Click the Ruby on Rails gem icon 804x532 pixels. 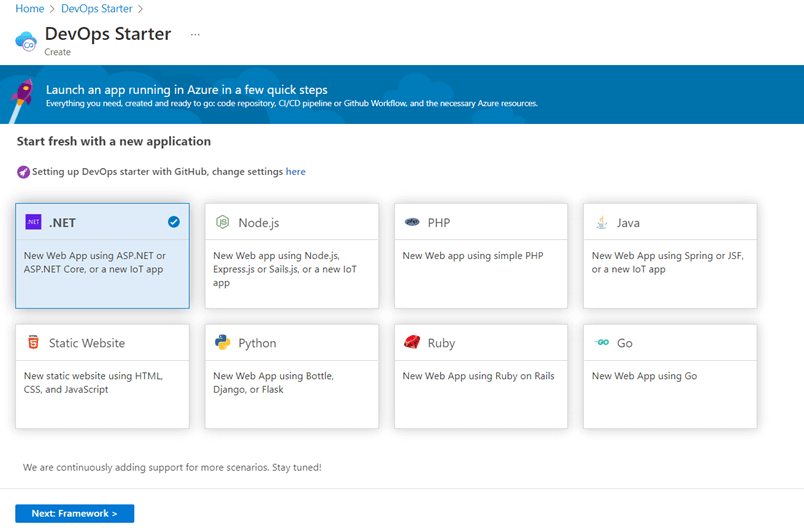412,342
